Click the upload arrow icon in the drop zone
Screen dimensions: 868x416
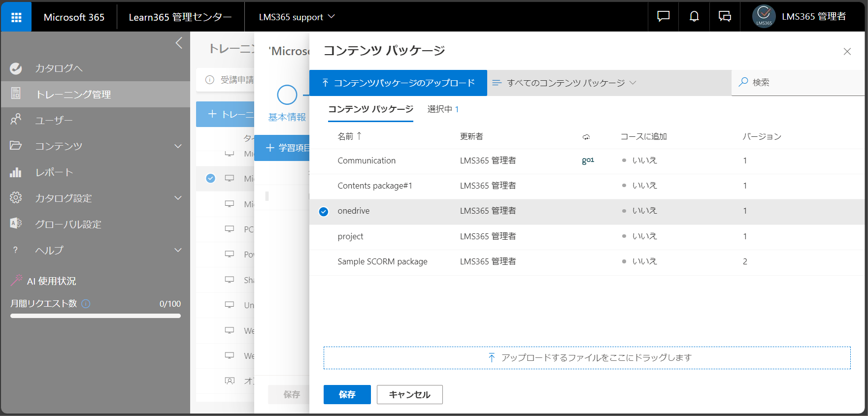(491, 358)
